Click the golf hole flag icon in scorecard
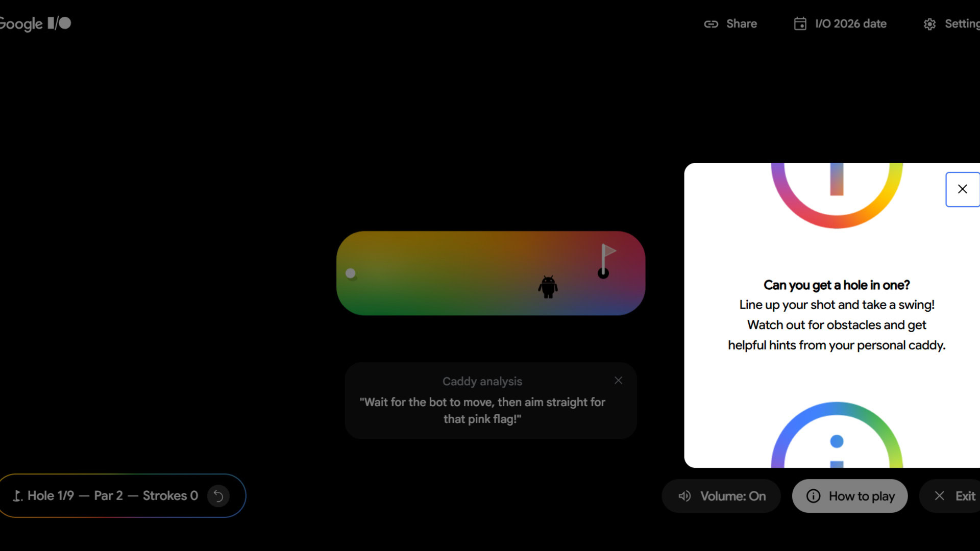Viewport: 980px width, 551px height. [x=17, y=496]
